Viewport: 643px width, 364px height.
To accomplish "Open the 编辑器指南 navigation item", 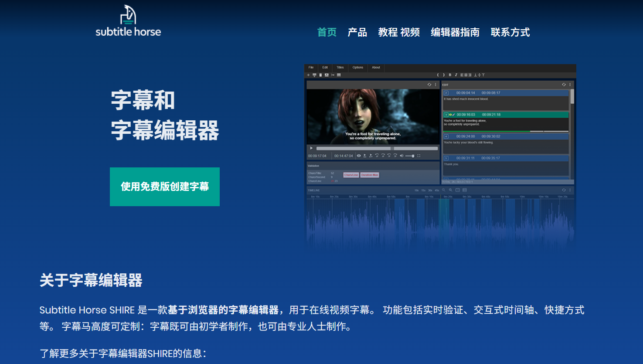I will click(x=455, y=32).
